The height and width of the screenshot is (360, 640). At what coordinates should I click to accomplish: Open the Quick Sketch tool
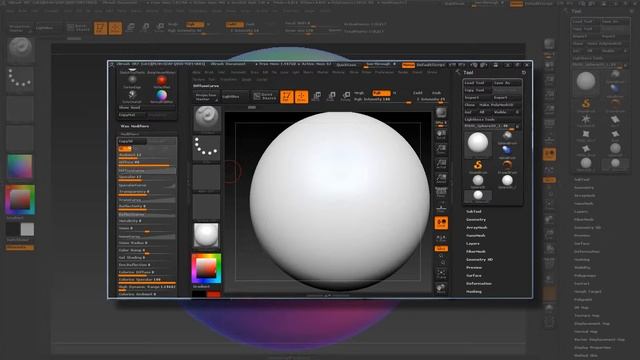click(x=264, y=96)
